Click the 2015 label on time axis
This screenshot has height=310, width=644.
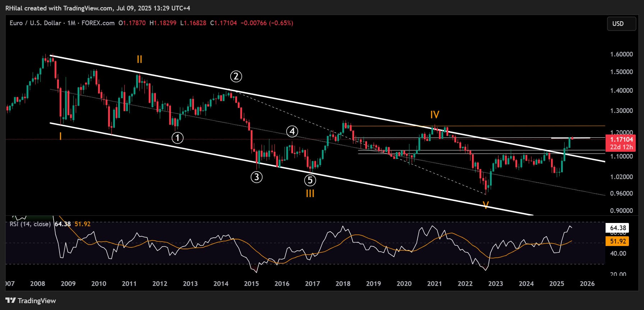pyautogui.click(x=251, y=284)
